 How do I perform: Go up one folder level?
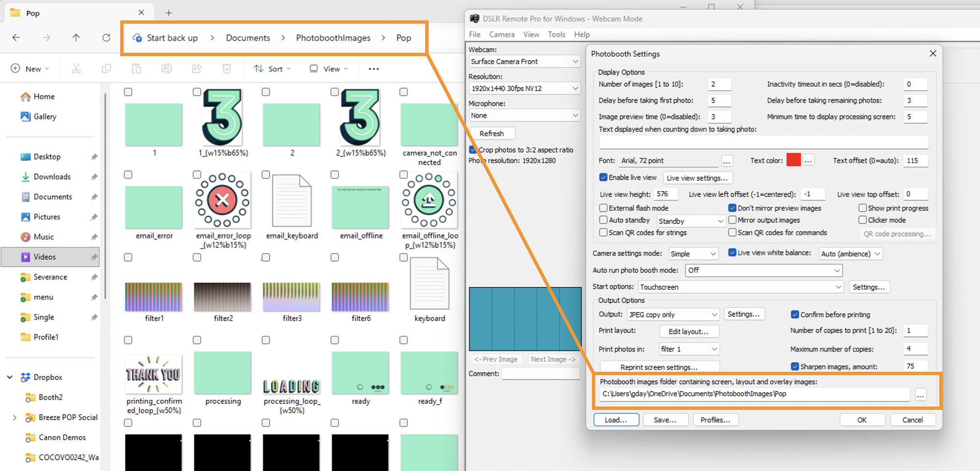[76, 38]
